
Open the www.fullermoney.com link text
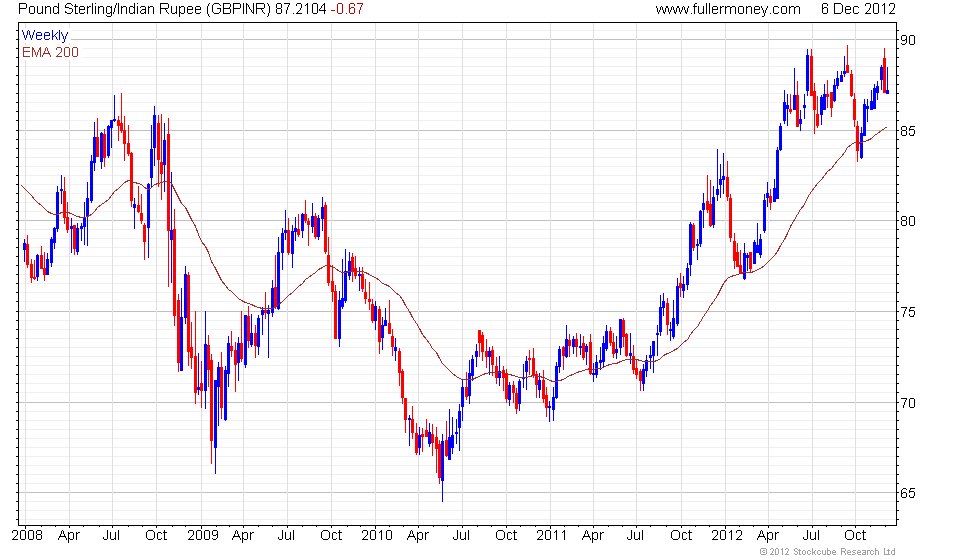(728, 9)
